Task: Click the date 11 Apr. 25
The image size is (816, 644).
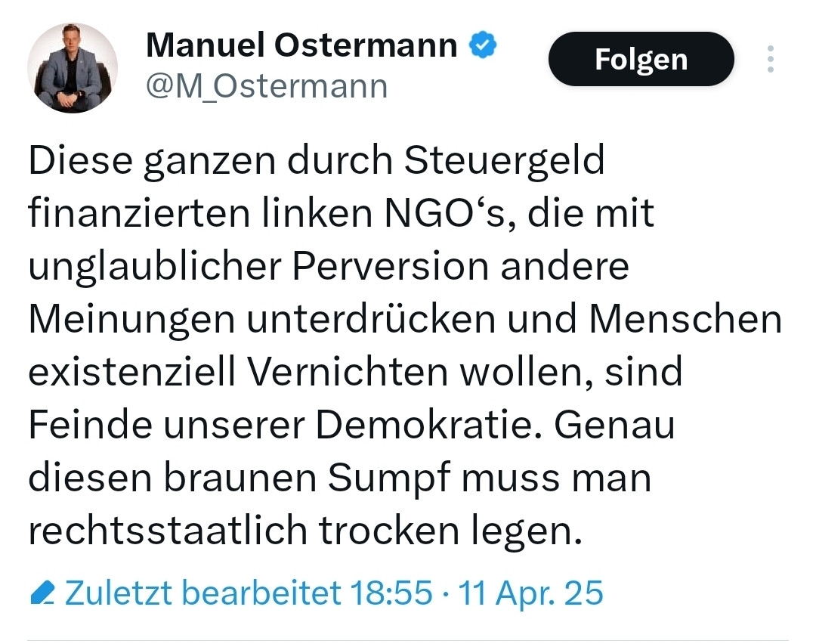Action: (x=530, y=593)
